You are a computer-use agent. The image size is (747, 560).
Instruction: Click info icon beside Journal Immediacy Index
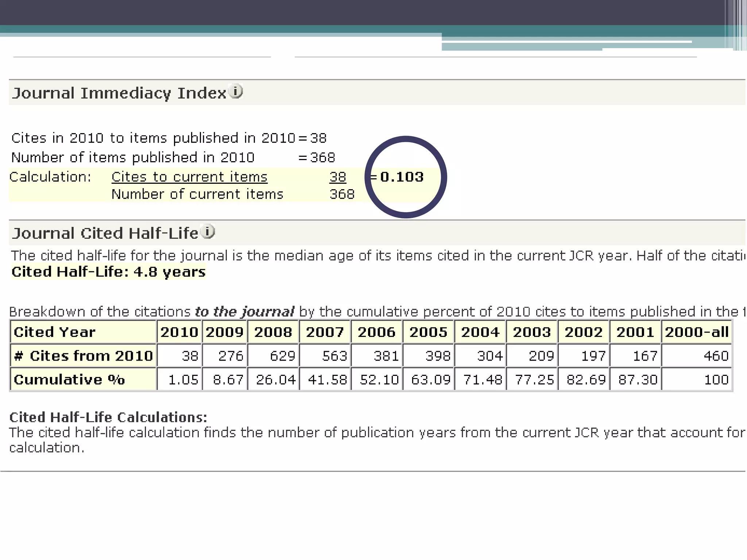tap(236, 91)
